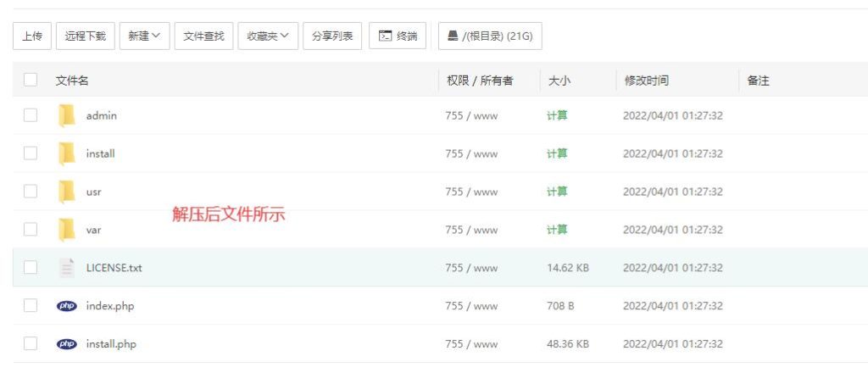Image resolution: width=868 pixels, height=384 pixels.
Task: Click the index.php PHP file icon
Action: 67,306
